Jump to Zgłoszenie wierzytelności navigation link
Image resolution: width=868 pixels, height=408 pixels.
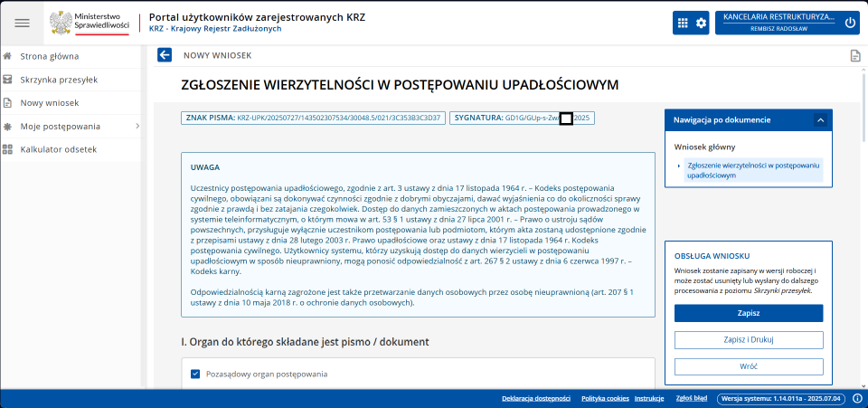(x=753, y=170)
